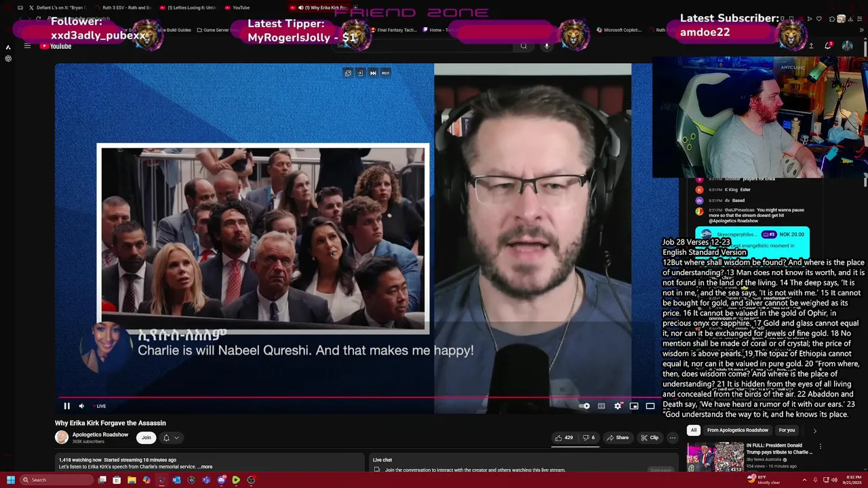Switch to Defiant L's on X tab
Viewport: 868px width, 488px height.
(x=58, y=7)
